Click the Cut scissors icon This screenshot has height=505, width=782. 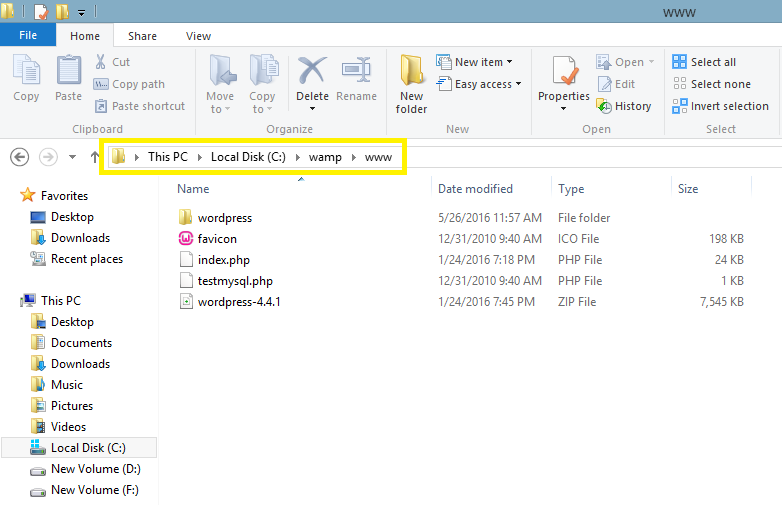(x=101, y=62)
